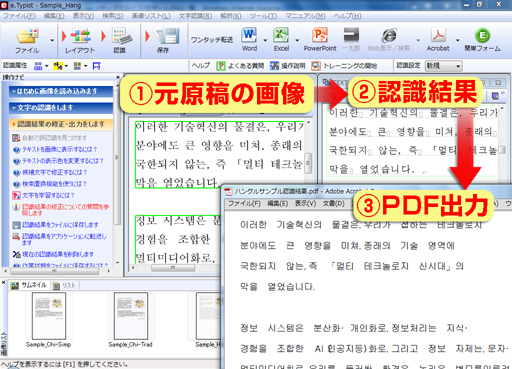The width and height of the screenshot is (512, 369).
Task: Click the Web表示/検索 icon
Action: click(389, 35)
